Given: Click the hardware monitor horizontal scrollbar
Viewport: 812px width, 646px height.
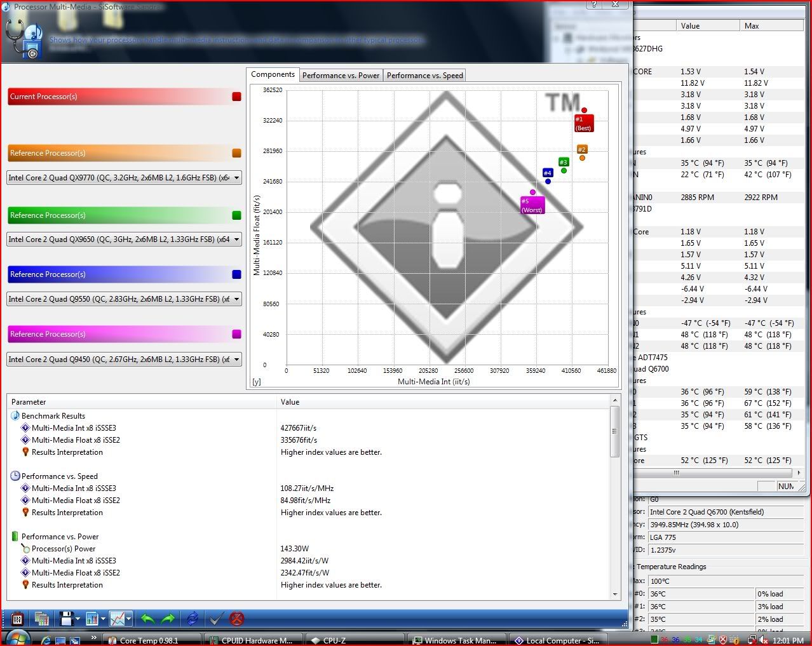Looking at the screenshot, I should tap(714, 473).
